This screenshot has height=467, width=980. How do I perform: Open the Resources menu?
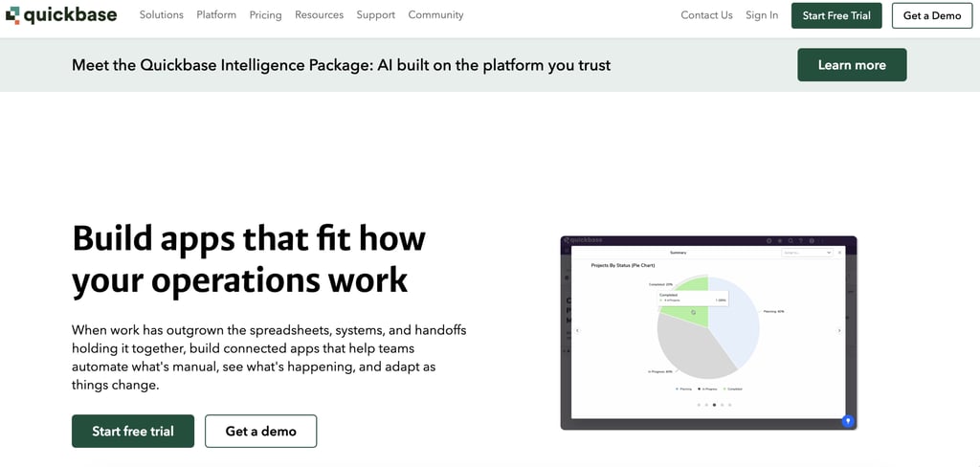click(x=320, y=15)
